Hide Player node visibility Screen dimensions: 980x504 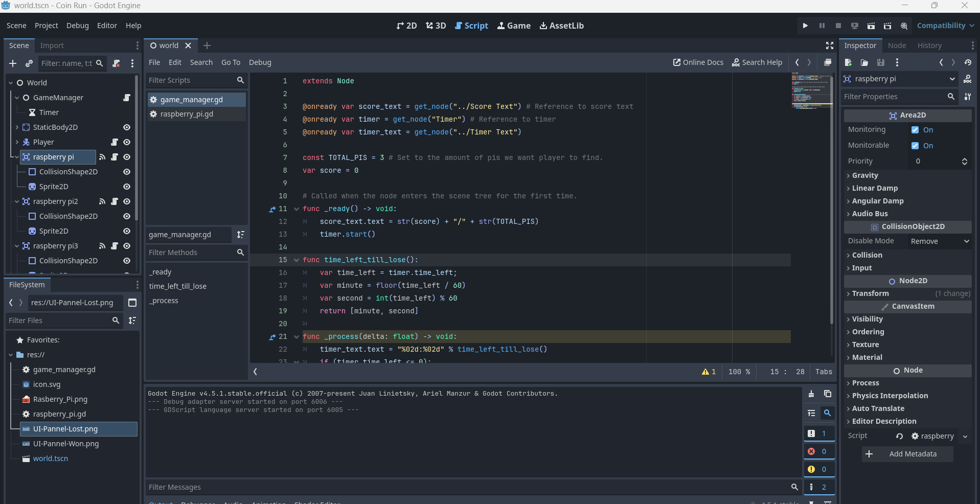point(127,142)
